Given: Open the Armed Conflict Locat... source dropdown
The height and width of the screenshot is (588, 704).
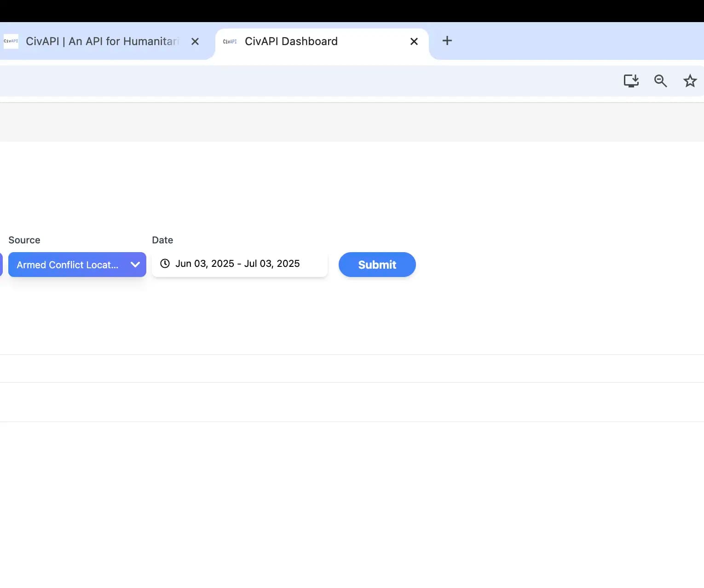Looking at the screenshot, I should click(68, 265).
